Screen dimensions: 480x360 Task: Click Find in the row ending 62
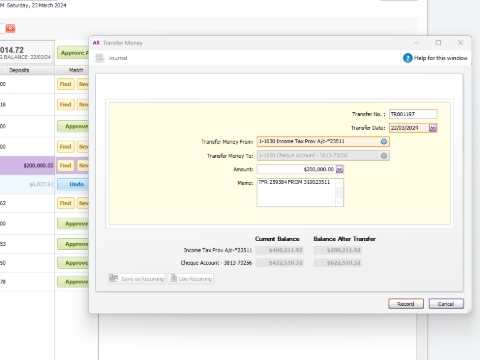point(65,203)
